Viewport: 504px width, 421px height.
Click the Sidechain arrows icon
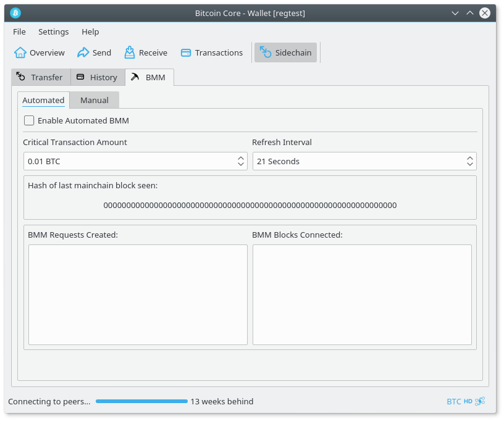(266, 52)
